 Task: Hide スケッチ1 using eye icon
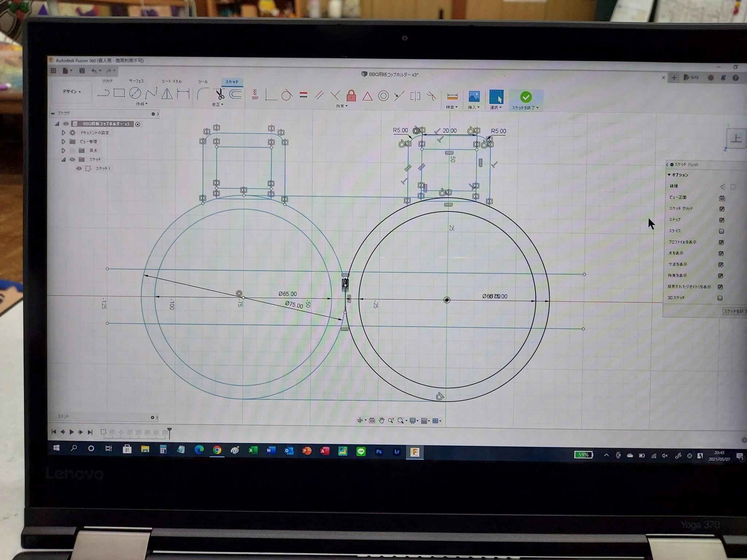coord(79,168)
